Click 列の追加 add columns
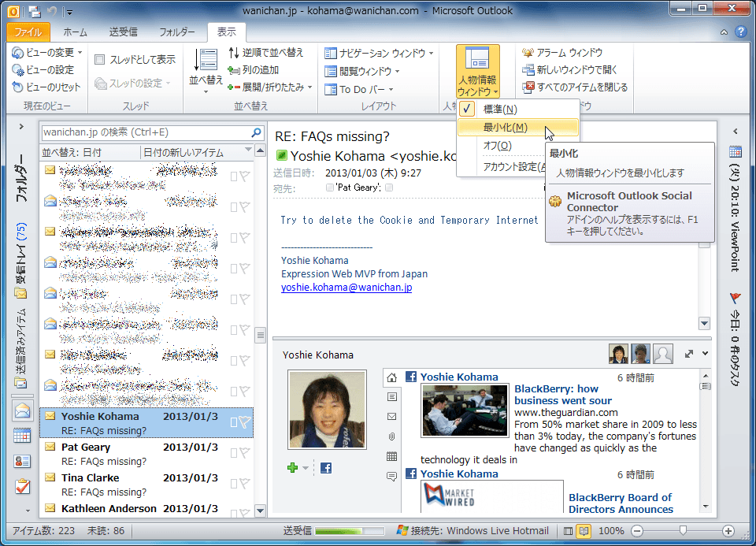The height and width of the screenshot is (546, 756). pos(254,70)
